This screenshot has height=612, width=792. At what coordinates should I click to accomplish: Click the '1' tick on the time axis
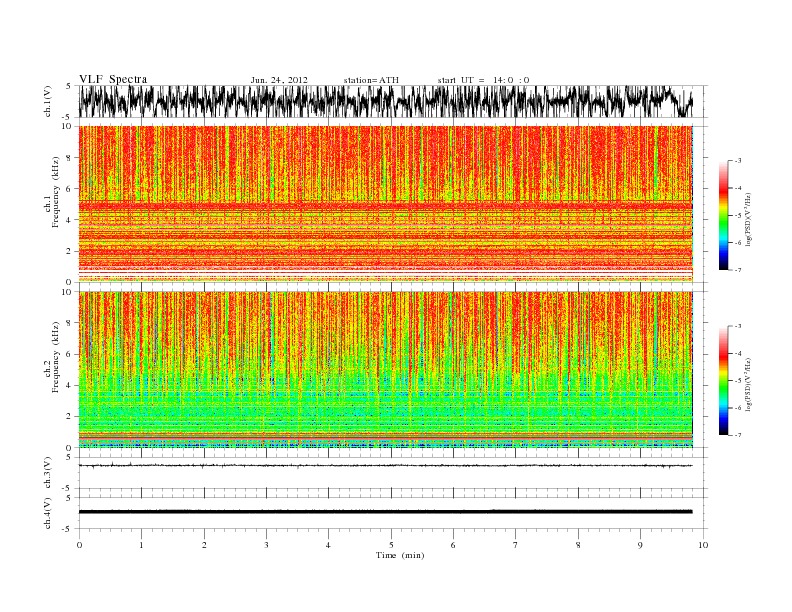click(141, 545)
